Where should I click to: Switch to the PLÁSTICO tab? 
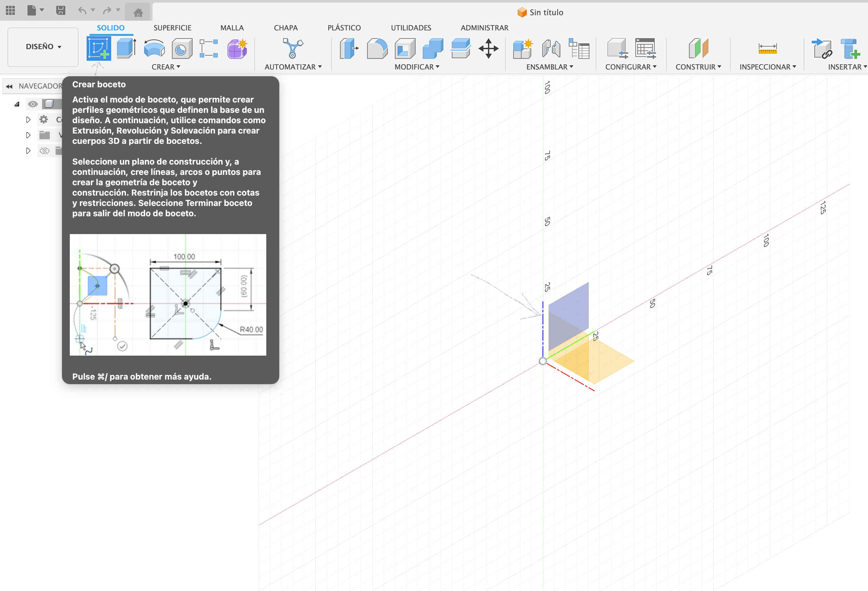pyautogui.click(x=344, y=28)
